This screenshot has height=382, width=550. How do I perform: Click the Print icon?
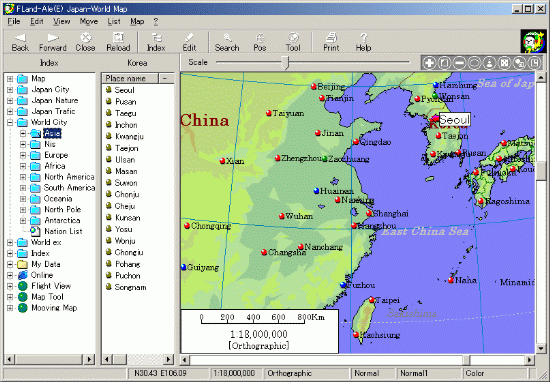(x=331, y=42)
